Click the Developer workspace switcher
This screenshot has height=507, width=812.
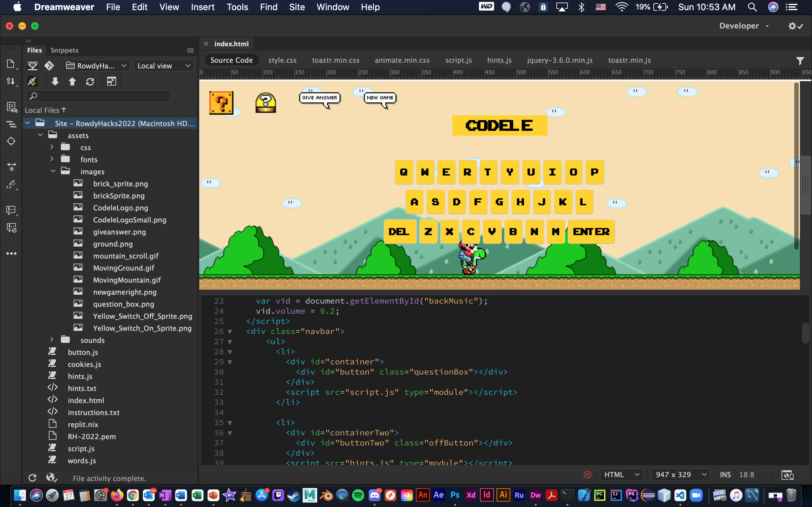(744, 26)
